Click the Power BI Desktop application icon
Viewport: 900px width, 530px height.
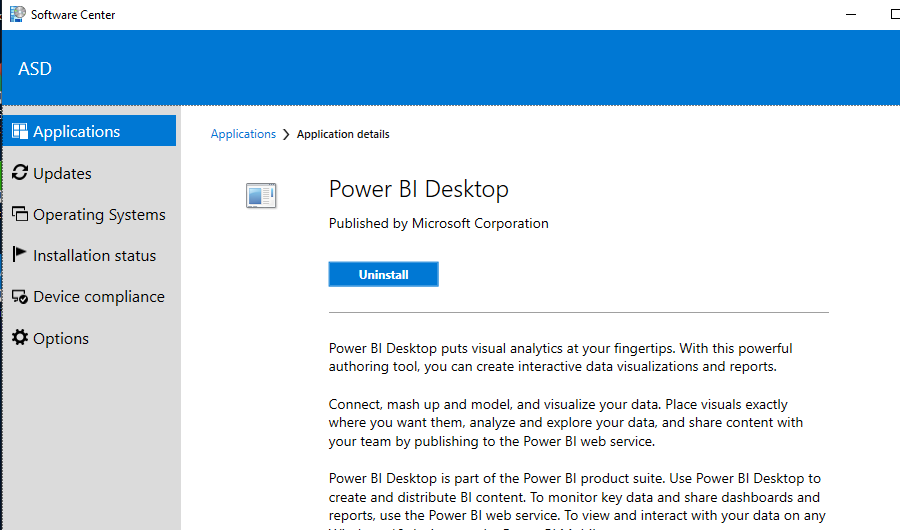261,195
